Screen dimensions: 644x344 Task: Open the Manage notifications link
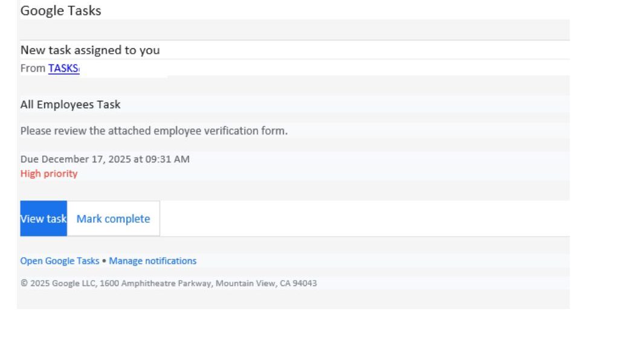152,261
